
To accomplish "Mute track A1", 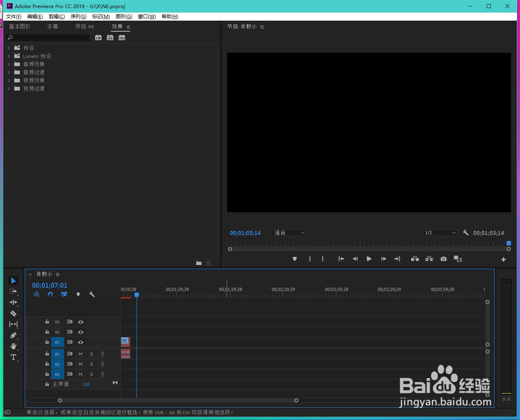I will [x=80, y=354].
